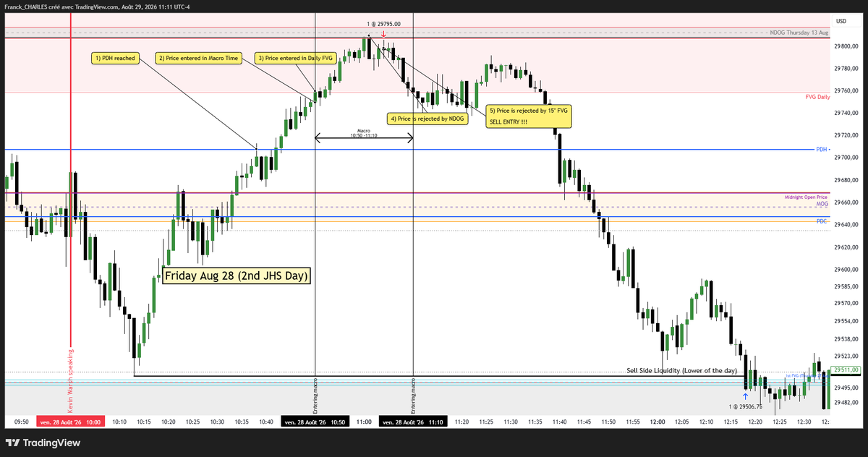The image size is (868, 457).
Task: Click the 11:20 time axis label
Action: [461, 422]
